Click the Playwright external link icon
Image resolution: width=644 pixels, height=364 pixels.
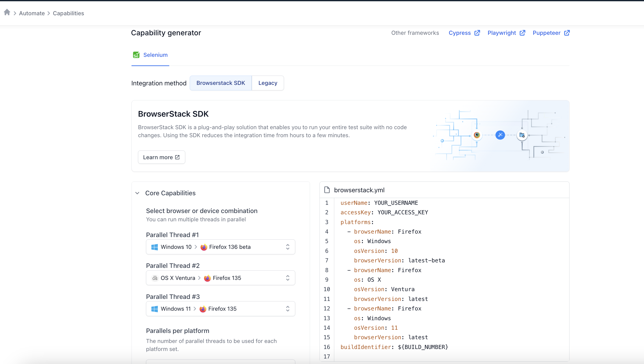point(523,33)
